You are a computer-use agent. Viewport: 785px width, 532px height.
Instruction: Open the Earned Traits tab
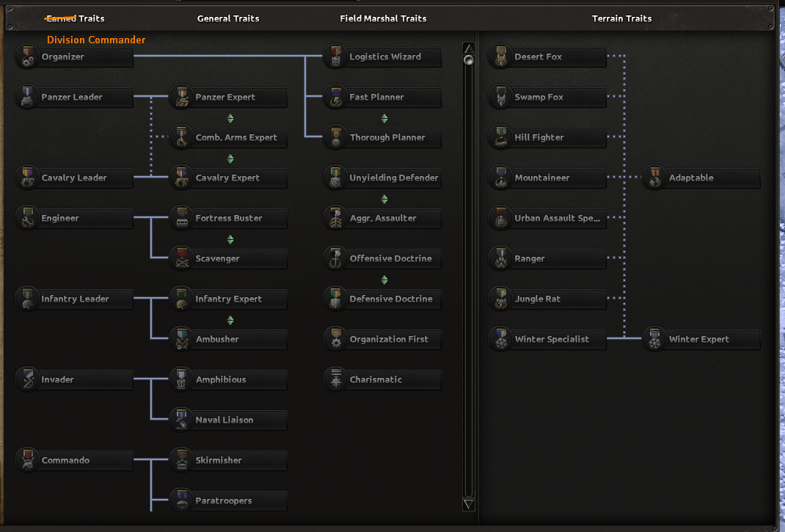pyautogui.click(x=75, y=18)
